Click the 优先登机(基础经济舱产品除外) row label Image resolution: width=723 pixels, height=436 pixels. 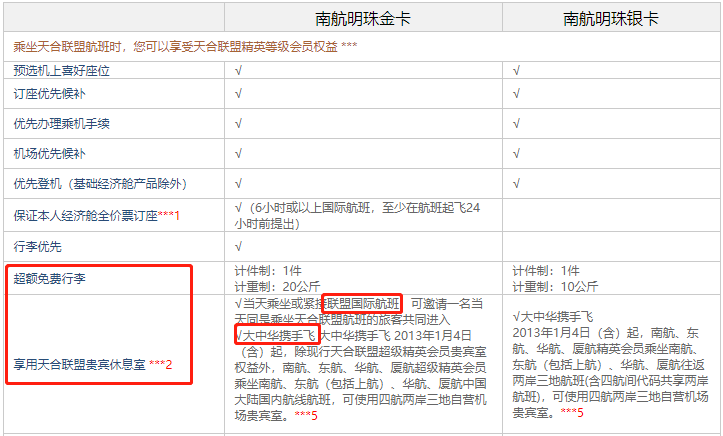[100, 183]
